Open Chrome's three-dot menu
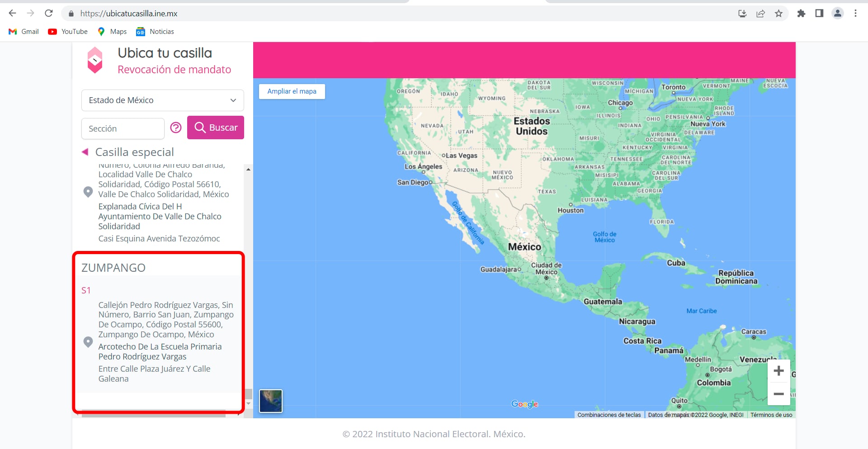Viewport: 868px width, 449px height. point(855,14)
